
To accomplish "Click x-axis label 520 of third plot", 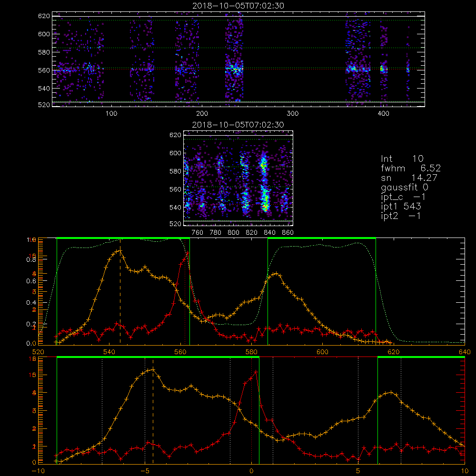I will tap(38, 352).
